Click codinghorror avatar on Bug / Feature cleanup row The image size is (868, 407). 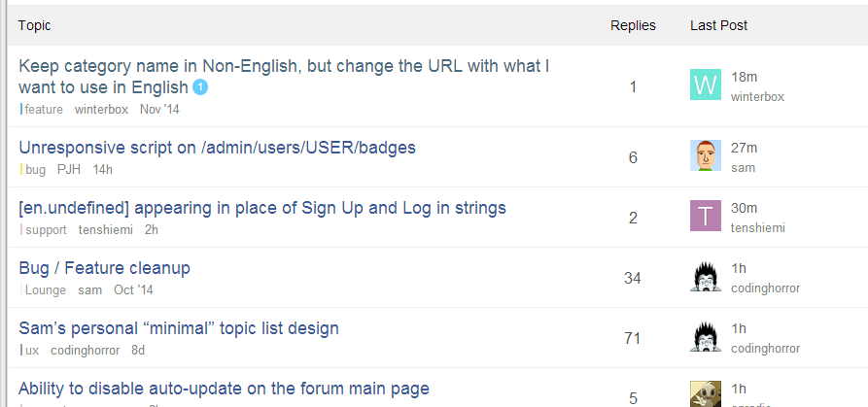click(x=706, y=277)
